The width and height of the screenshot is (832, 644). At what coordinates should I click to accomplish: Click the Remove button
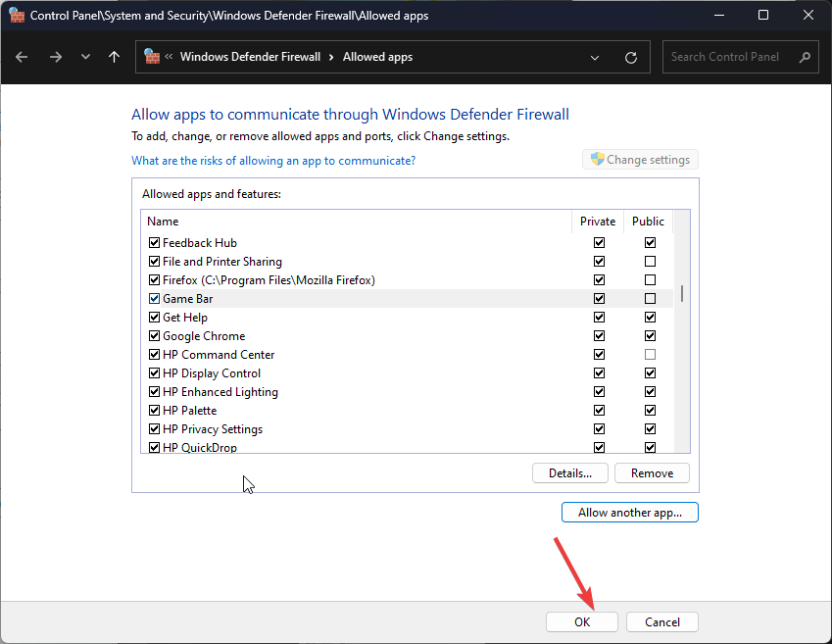click(652, 473)
